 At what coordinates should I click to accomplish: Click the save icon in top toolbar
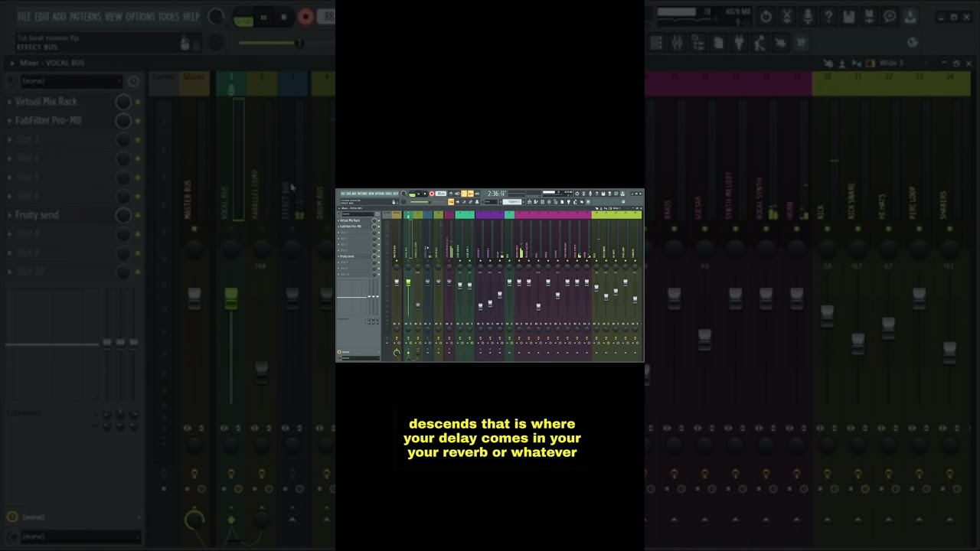(x=603, y=194)
